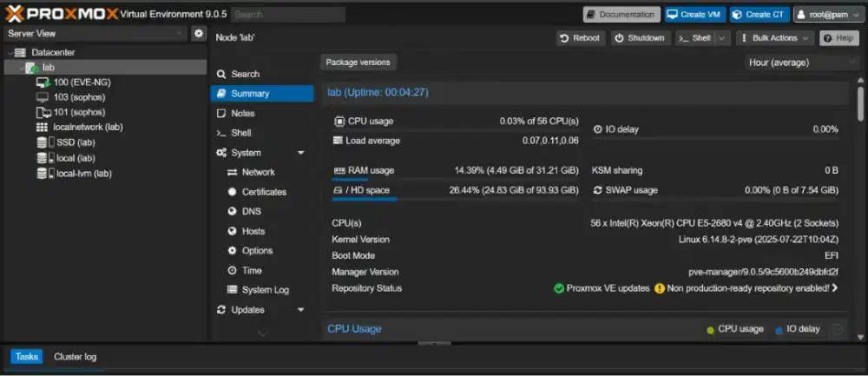Image resolution: width=868 pixels, height=376 pixels.
Task: Click the Shell prompt icon in node menu
Action: 221,134
